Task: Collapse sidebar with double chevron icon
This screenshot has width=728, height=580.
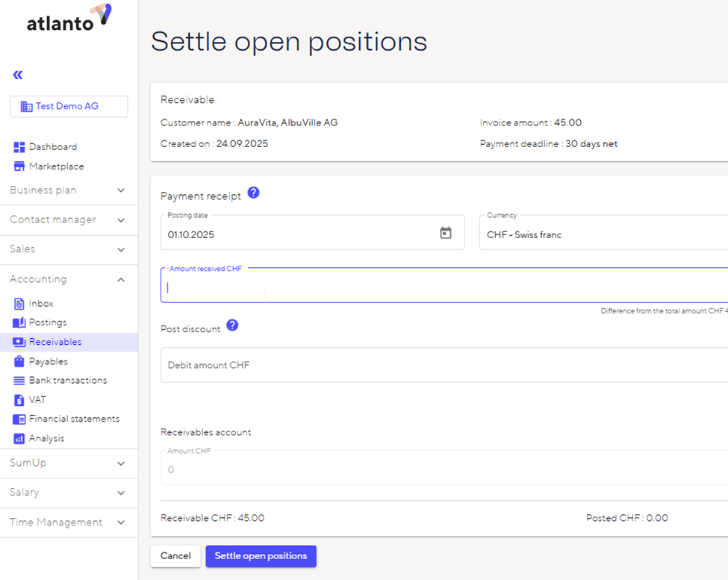Action: (18, 75)
